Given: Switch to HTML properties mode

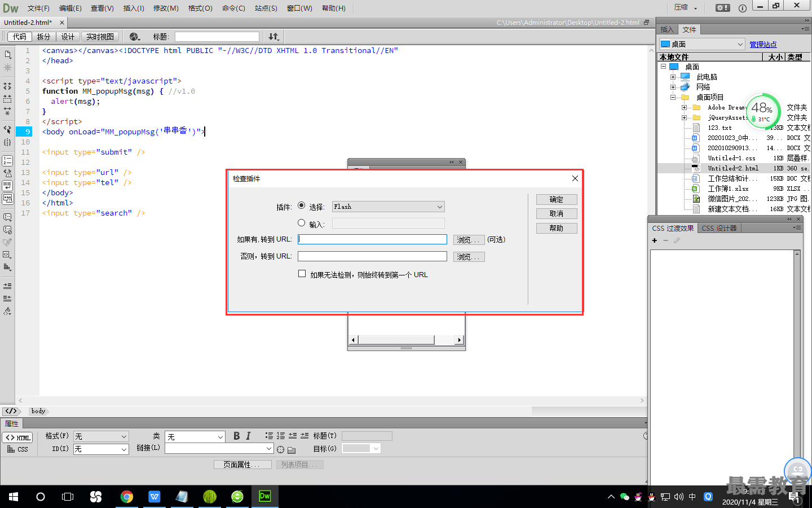Looking at the screenshot, I should click(x=17, y=437).
